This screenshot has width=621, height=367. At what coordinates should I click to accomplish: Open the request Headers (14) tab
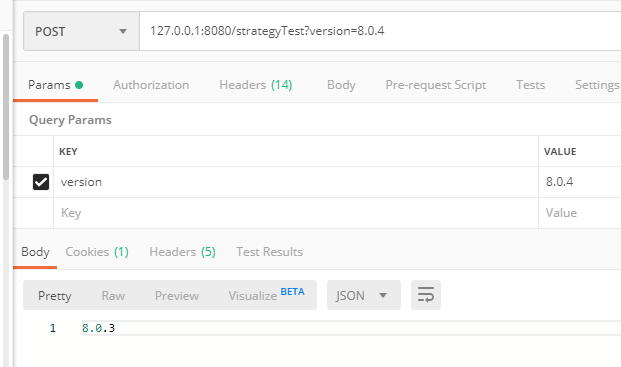pos(256,85)
